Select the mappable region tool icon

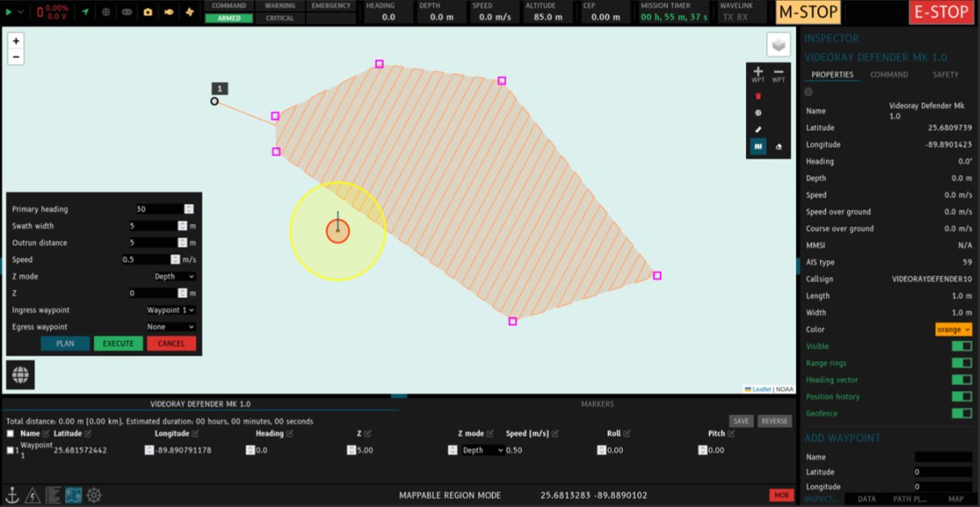(758, 147)
